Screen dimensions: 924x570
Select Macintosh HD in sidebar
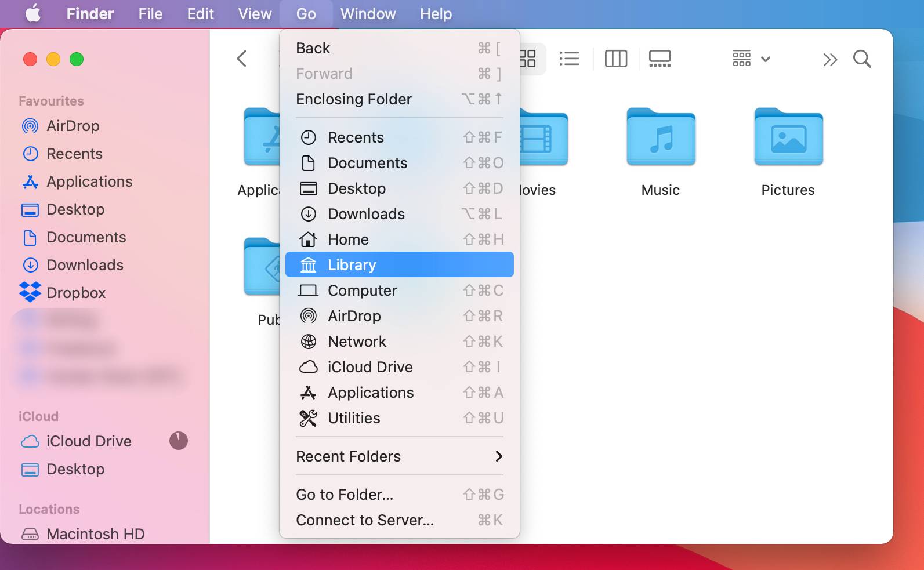tap(95, 534)
